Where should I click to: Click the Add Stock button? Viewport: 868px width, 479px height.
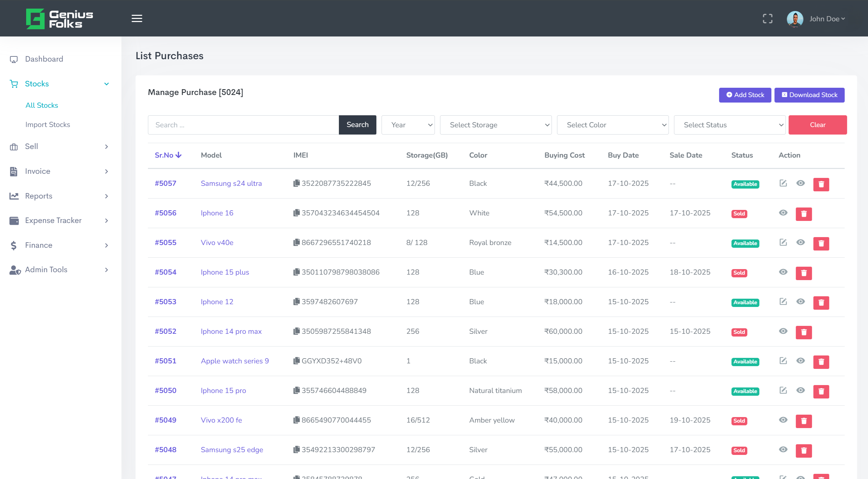point(745,95)
